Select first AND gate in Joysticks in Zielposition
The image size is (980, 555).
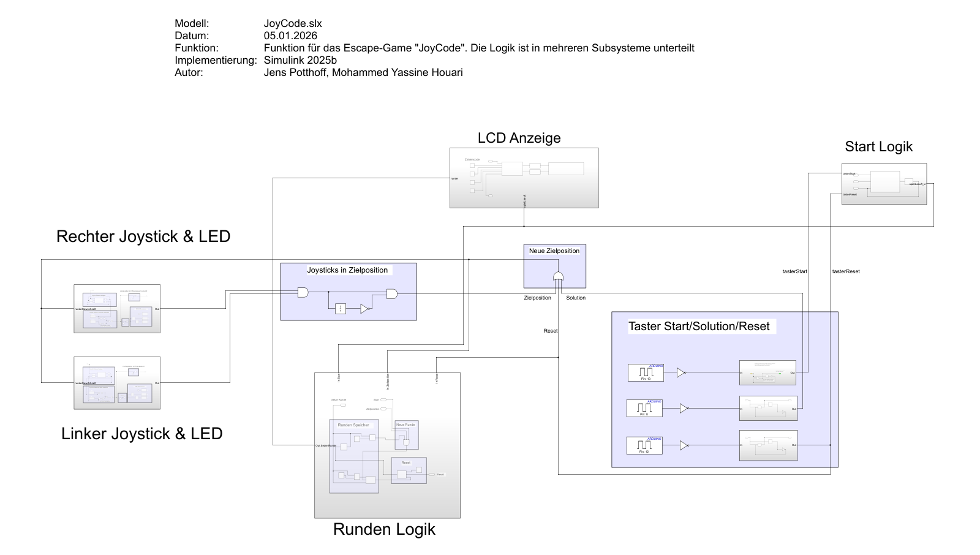click(x=303, y=293)
